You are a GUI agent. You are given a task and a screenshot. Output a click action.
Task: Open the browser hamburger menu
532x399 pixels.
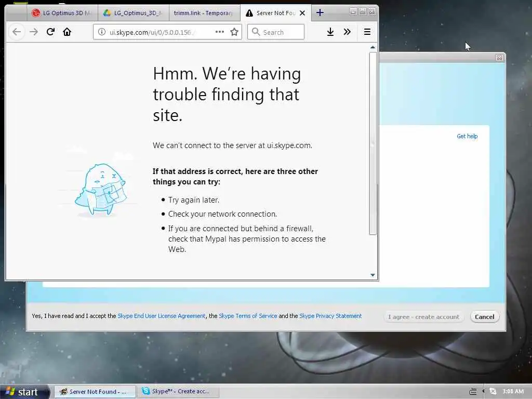point(367,32)
